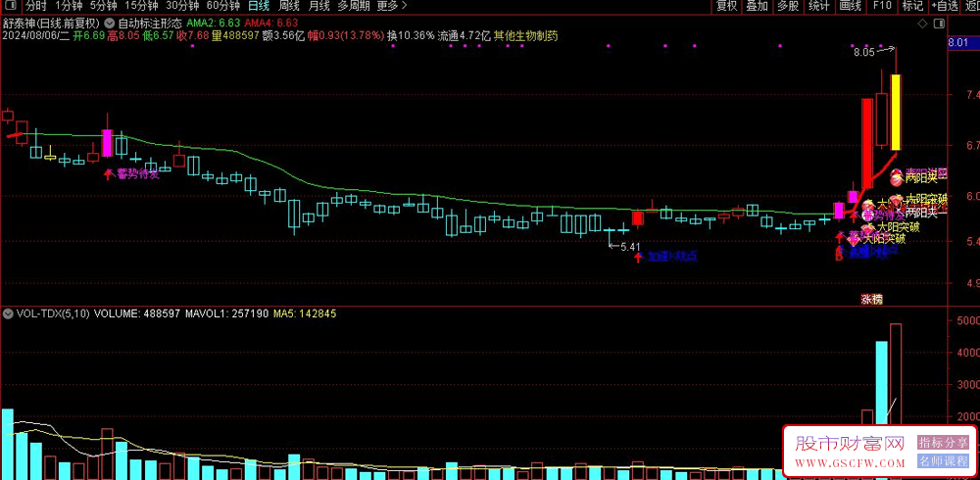Viewport: 980px width, 480px height.
Task: Click the MAVOL1: 257190 readout
Action: pos(229,314)
